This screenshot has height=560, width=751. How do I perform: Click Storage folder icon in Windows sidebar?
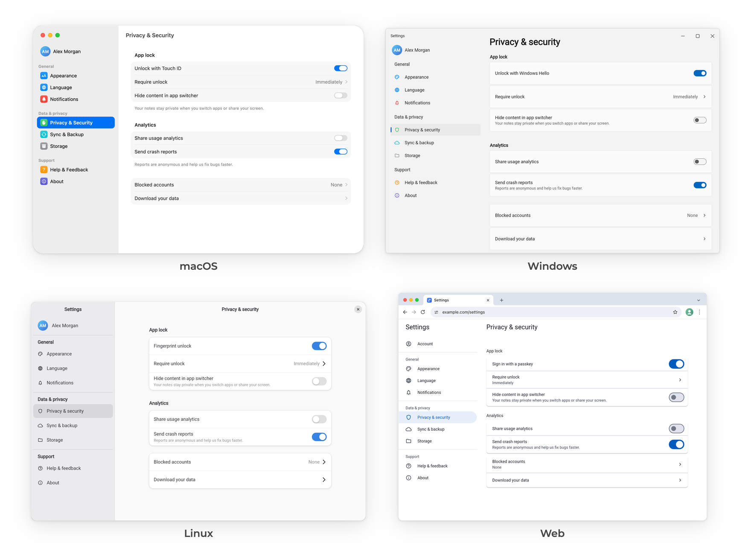pos(397,156)
